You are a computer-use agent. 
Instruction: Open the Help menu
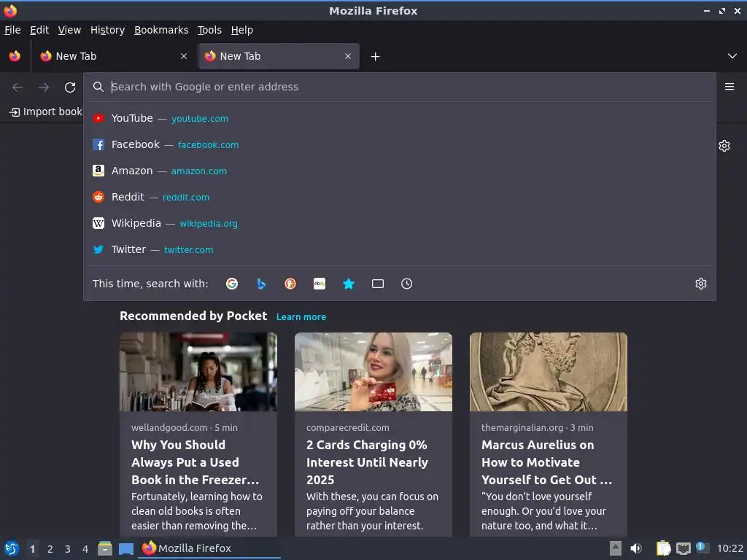[242, 30]
